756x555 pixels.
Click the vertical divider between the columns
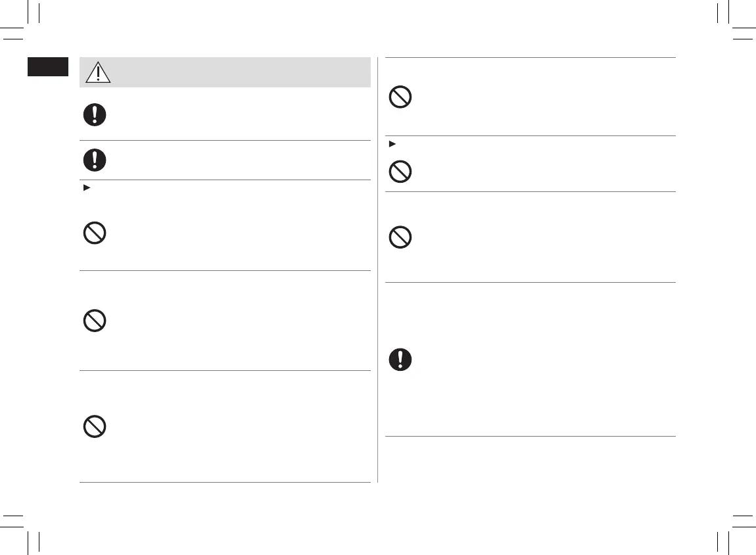click(378, 270)
